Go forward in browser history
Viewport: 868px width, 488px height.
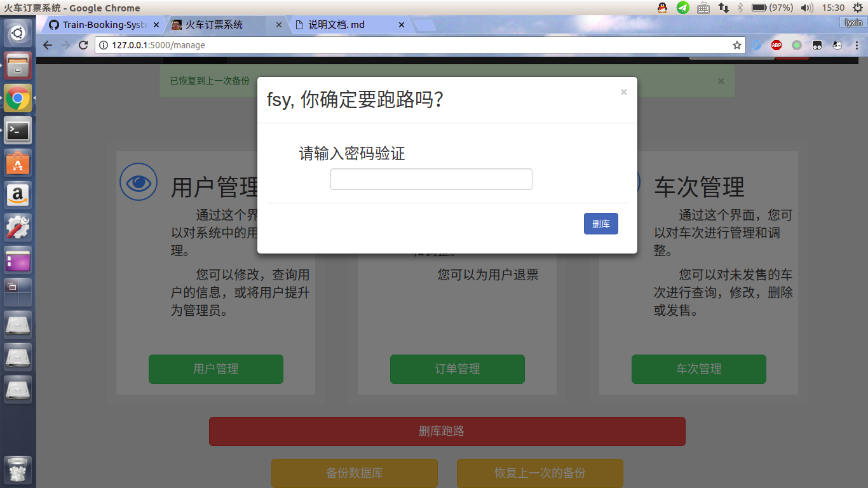(65, 45)
